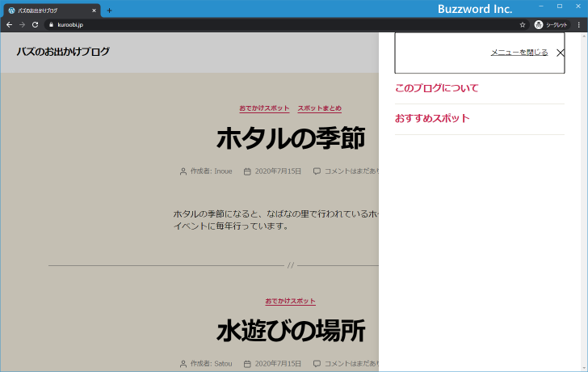Open the incognito profile icon
This screenshot has height=372, width=588.
coord(539,25)
